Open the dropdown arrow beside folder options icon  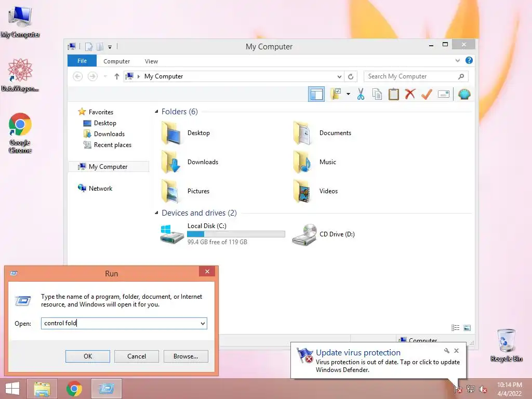[348, 94]
